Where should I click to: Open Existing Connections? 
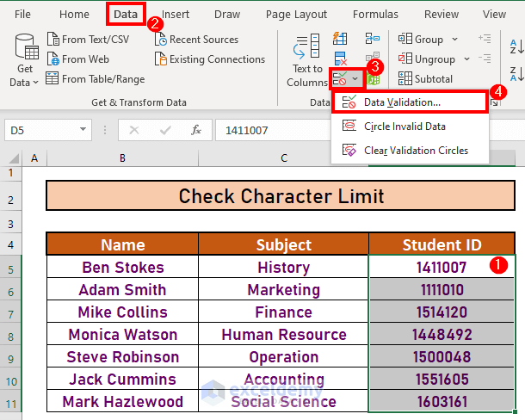pyautogui.click(x=210, y=59)
